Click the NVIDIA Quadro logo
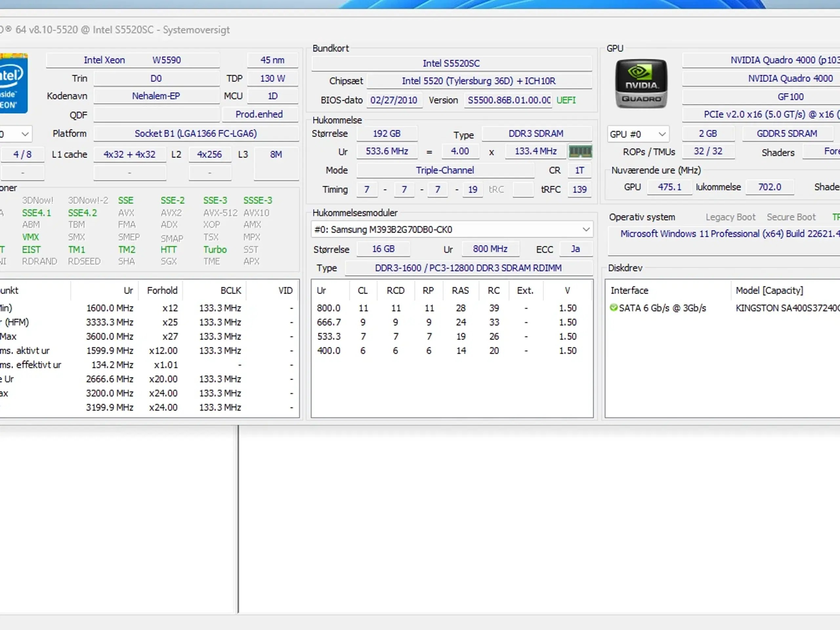Screen dimensions: 840x630 tap(641, 84)
